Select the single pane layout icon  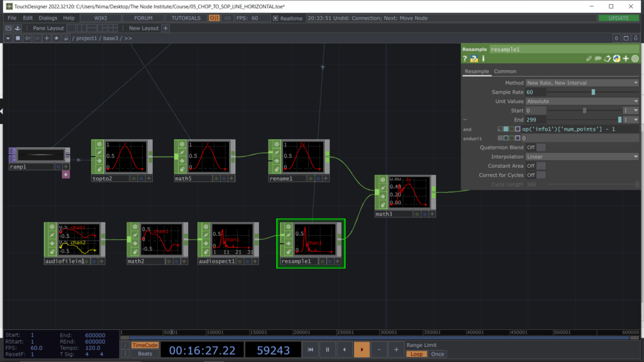[x=71, y=28]
